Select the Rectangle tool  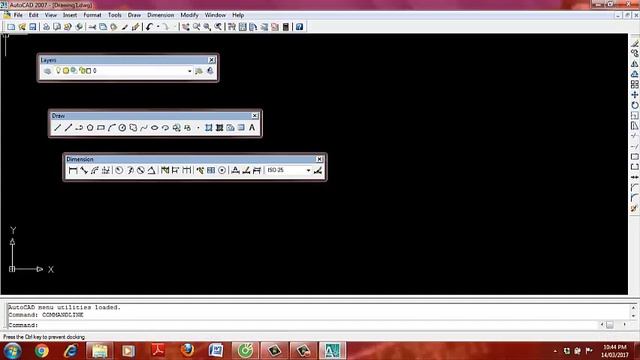click(101, 128)
